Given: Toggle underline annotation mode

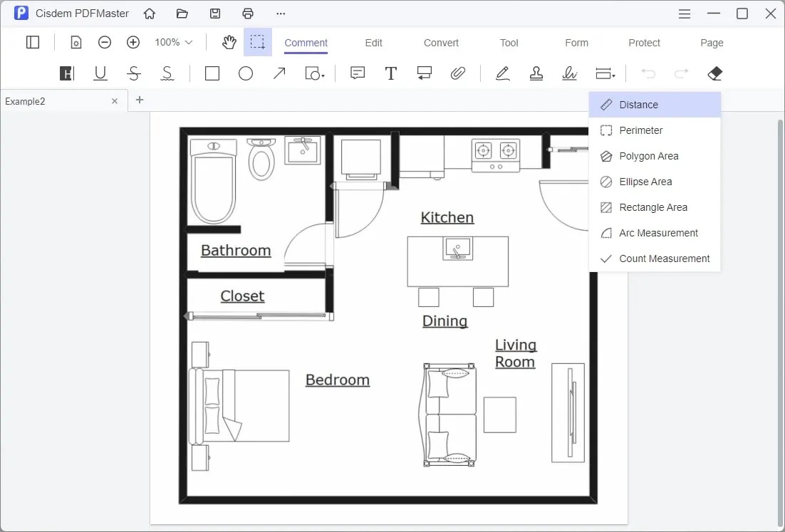Looking at the screenshot, I should (100, 73).
